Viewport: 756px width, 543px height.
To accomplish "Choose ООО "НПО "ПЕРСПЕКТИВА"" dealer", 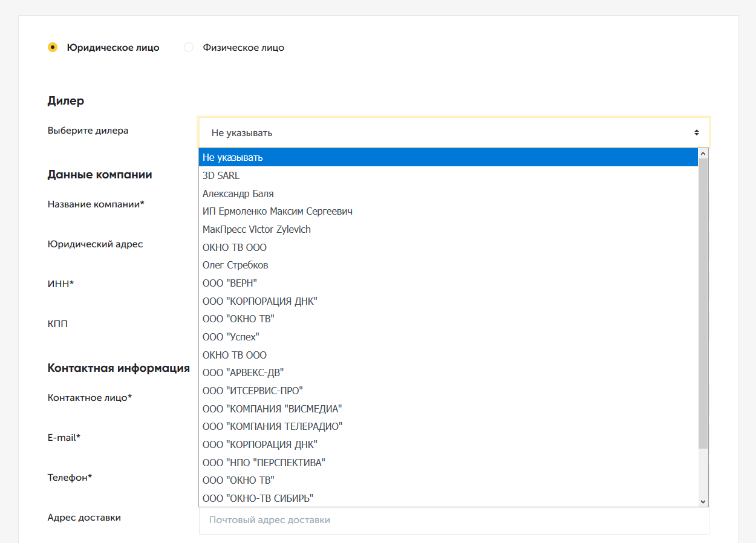I will 264,463.
